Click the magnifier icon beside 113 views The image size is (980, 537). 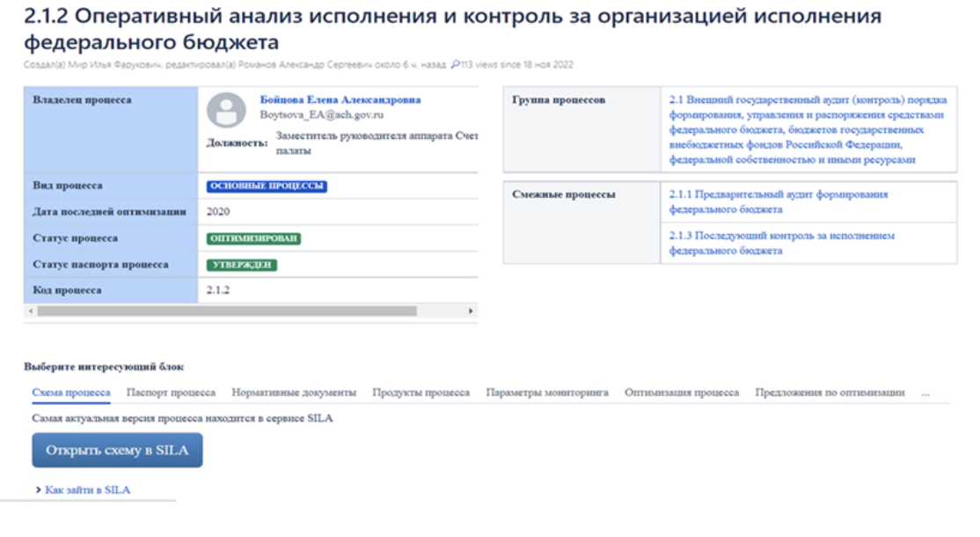[x=454, y=64]
